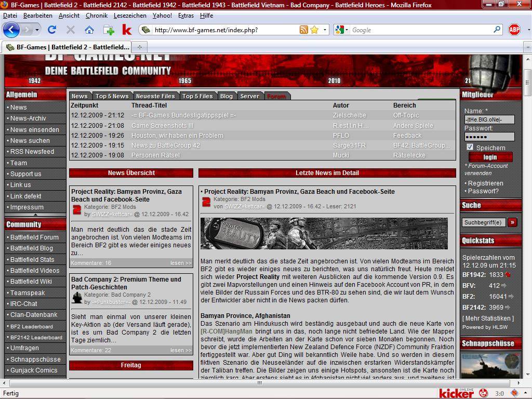Click the Google search box in toolbar
The image size is (532, 399).
click(x=421, y=30)
